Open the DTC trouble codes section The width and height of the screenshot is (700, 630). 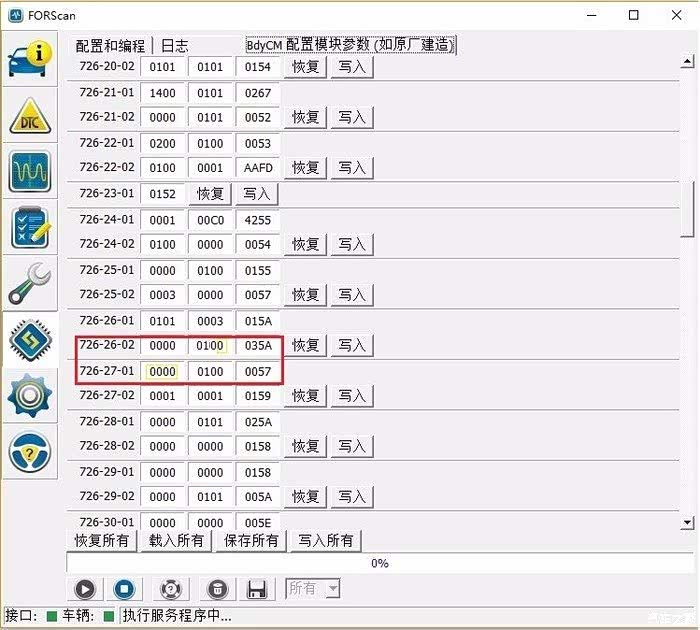coord(29,116)
